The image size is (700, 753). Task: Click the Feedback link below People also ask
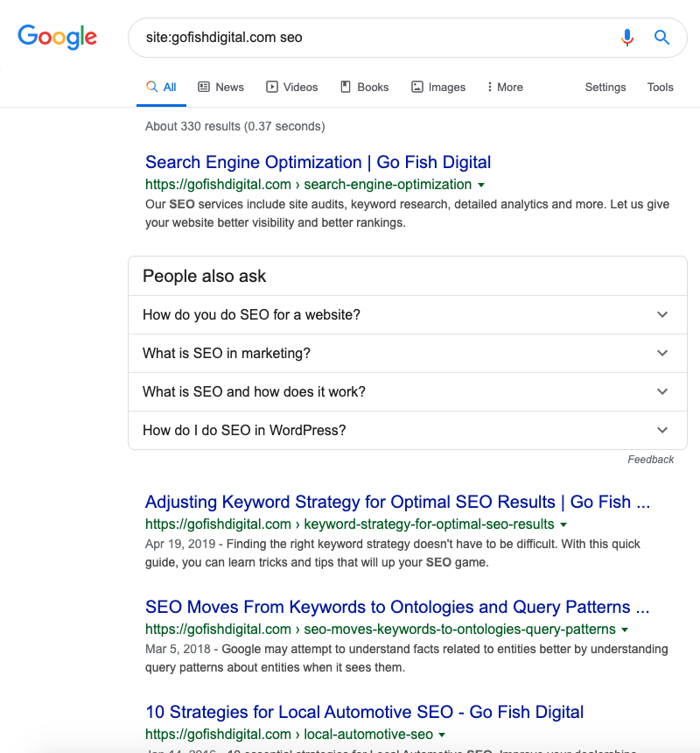click(651, 460)
